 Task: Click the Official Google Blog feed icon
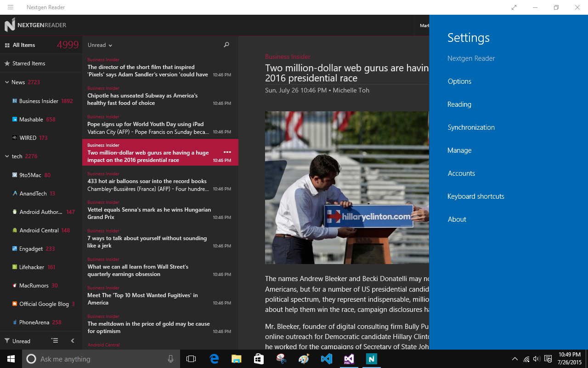[15, 304]
